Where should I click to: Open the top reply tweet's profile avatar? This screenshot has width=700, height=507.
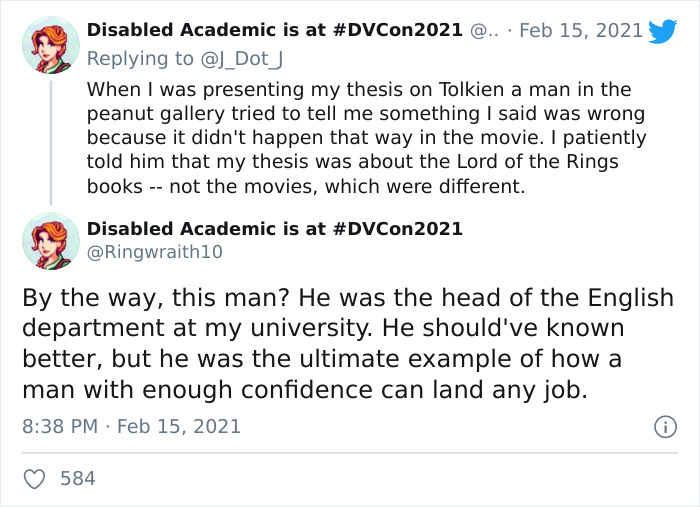(x=50, y=44)
